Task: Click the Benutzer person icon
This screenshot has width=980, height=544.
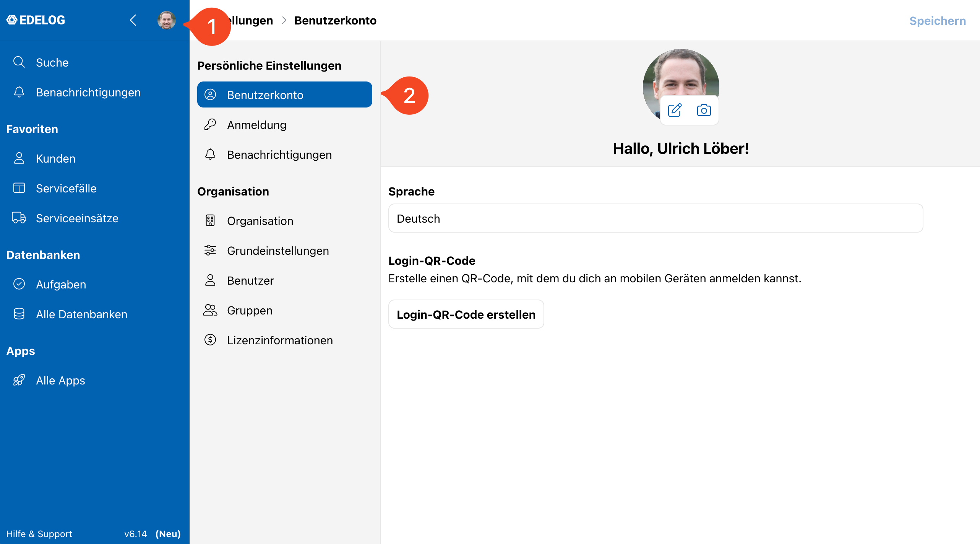Action: (x=210, y=280)
